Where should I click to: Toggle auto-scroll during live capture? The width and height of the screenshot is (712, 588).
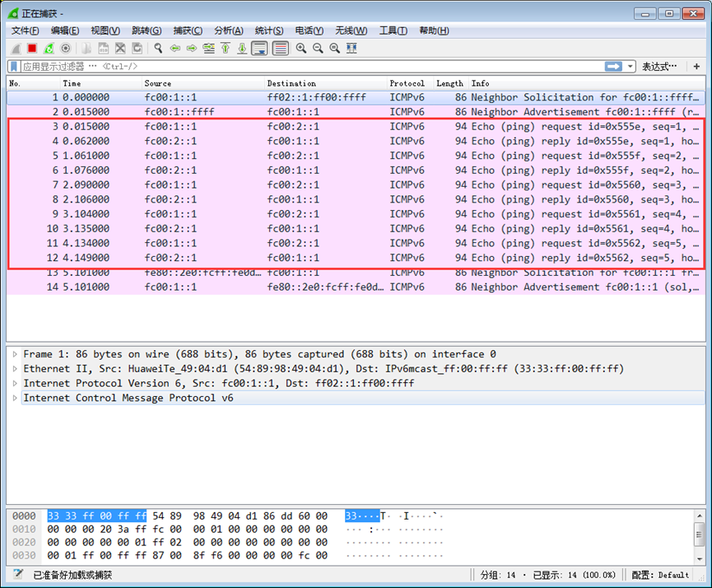[260, 48]
